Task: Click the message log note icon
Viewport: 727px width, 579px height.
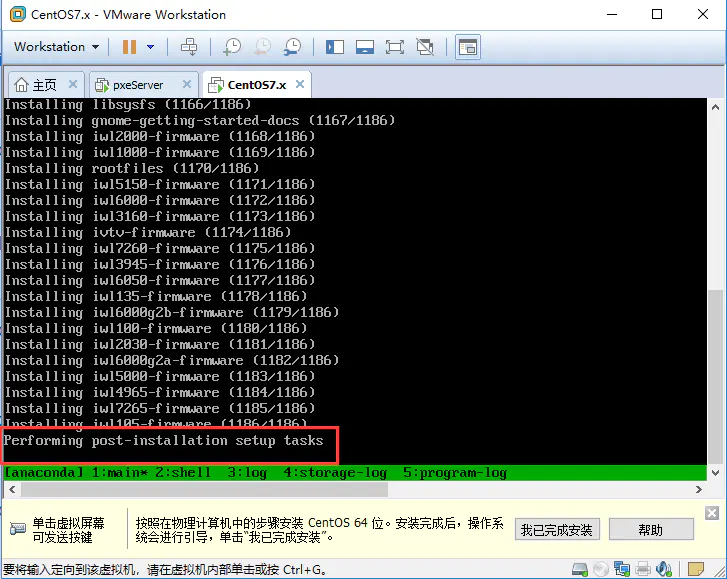Action: (696, 569)
